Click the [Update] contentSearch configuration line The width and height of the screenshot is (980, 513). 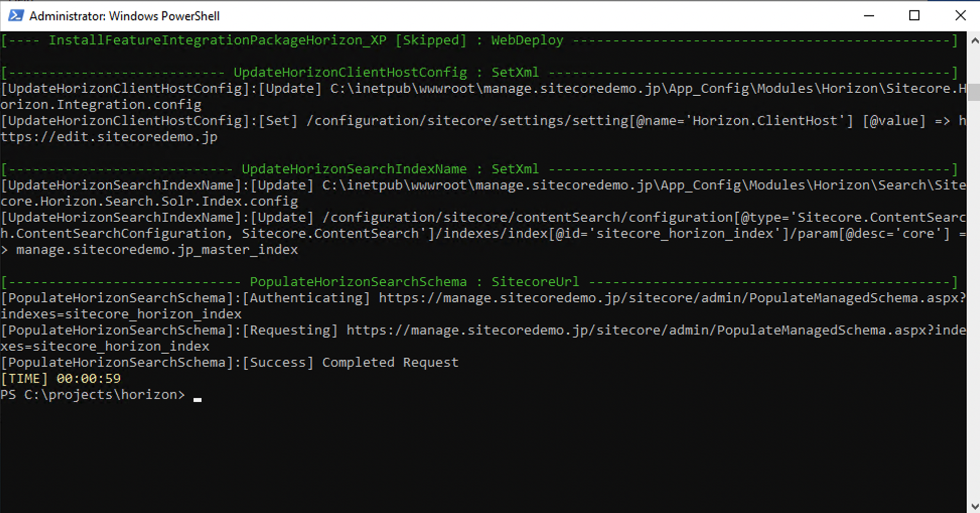coord(483,218)
